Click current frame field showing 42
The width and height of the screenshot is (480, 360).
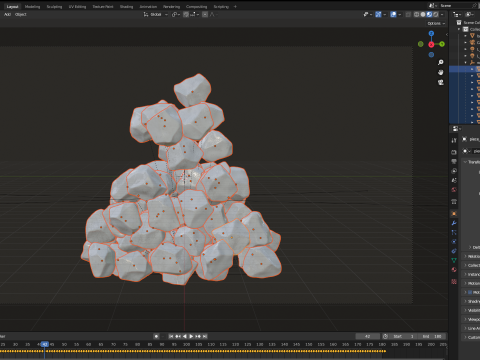point(368,336)
